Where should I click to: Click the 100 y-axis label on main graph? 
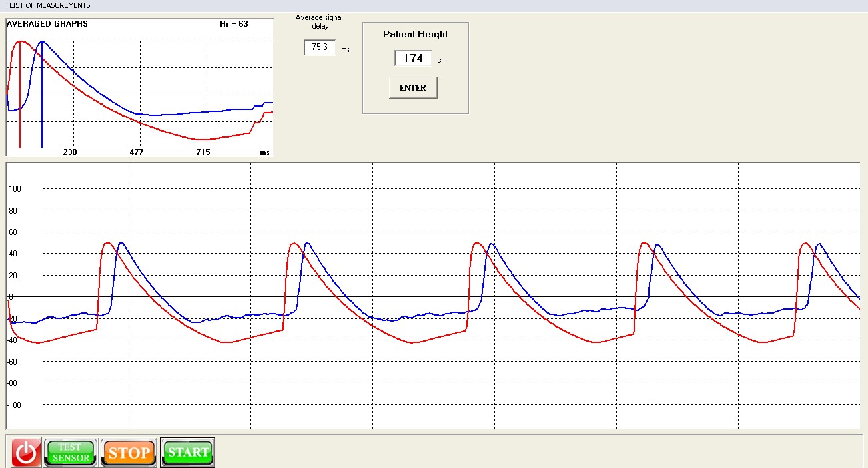pos(15,189)
